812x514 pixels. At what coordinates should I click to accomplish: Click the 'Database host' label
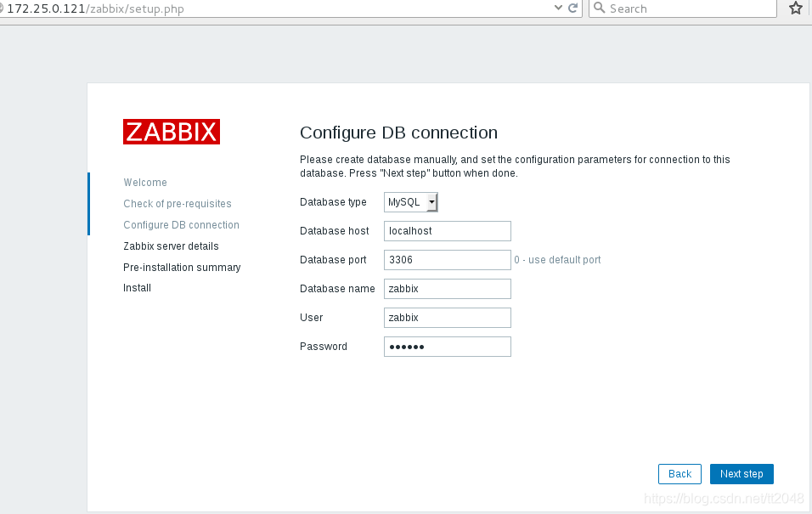[x=335, y=231]
